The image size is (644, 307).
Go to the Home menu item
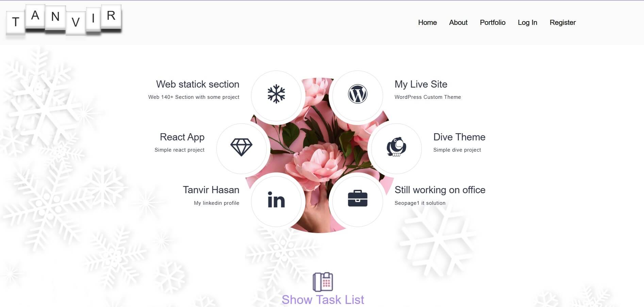(x=427, y=22)
